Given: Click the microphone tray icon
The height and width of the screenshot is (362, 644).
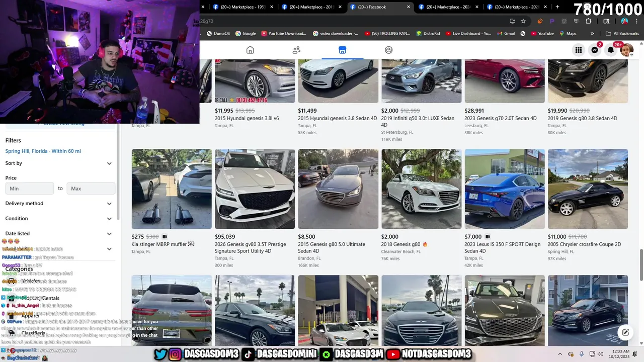Looking at the screenshot, I should pyautogui.click(x=581, y=354).
